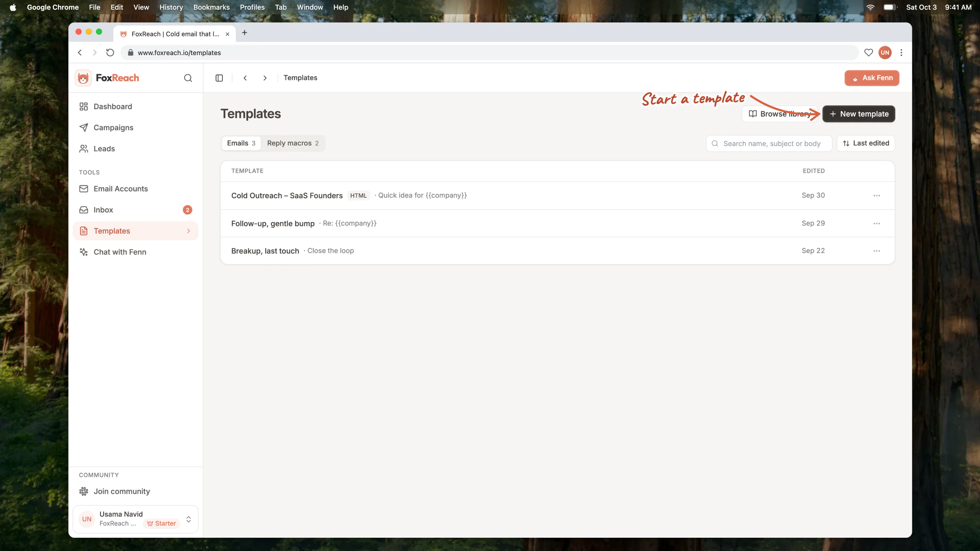Open Chat with Fenn
Viewport: 980px width, 551px height.
pos(136,252)
